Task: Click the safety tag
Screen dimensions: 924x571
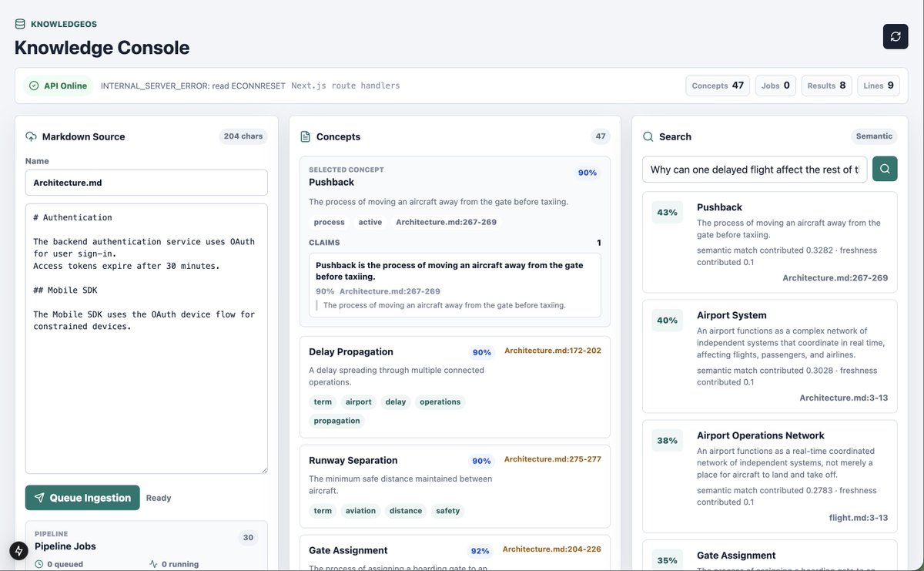Action: pos(447,510)
